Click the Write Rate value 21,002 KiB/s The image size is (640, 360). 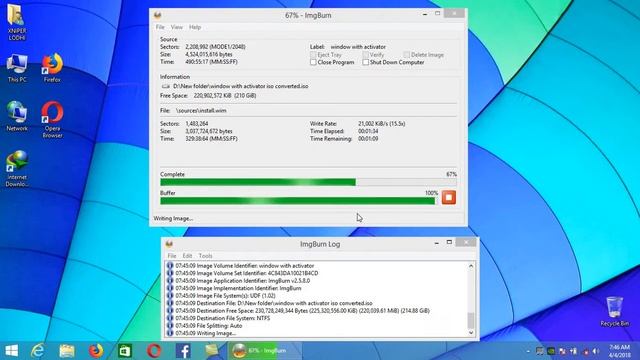(x=382, y=124)
